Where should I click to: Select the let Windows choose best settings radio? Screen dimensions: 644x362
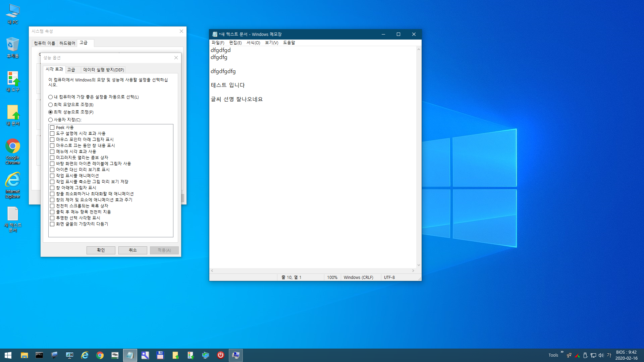tap(94, 97)
